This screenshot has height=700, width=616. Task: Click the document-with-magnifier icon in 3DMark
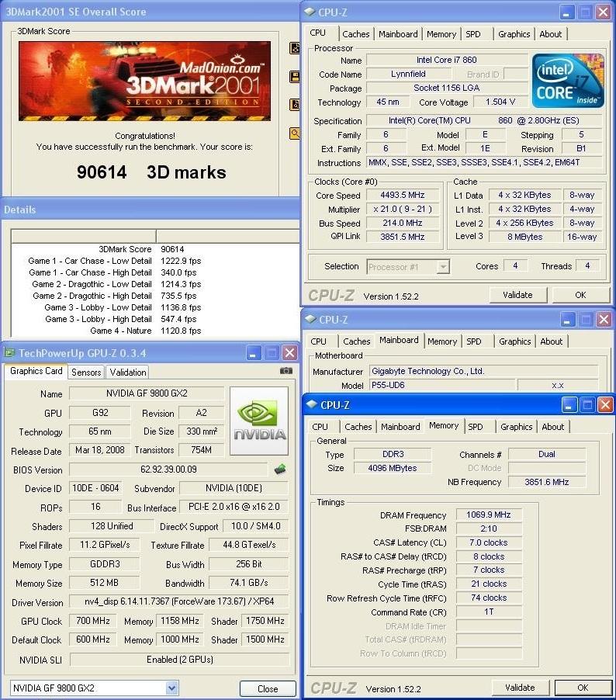pos(295,105)
